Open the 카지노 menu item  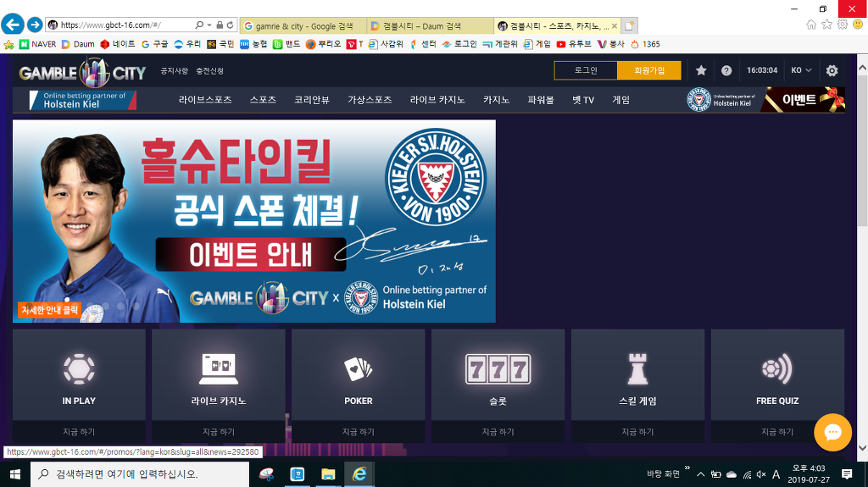click(496, 100)
